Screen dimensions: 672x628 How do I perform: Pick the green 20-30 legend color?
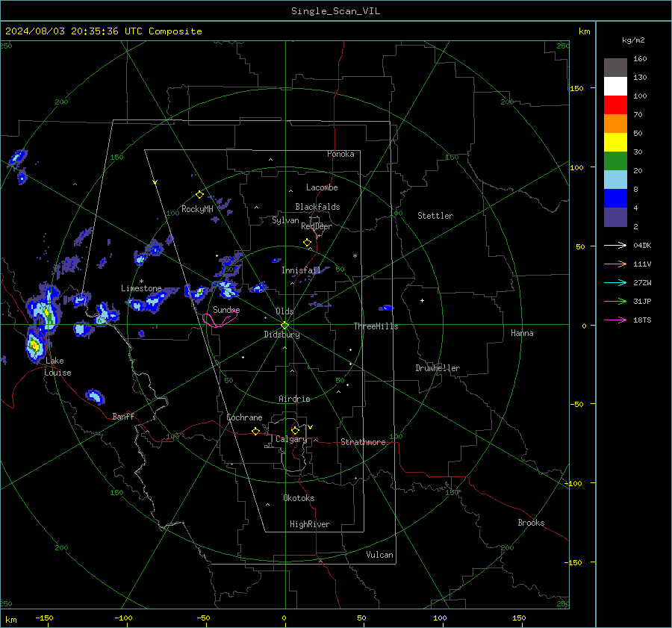click(615, 161)
